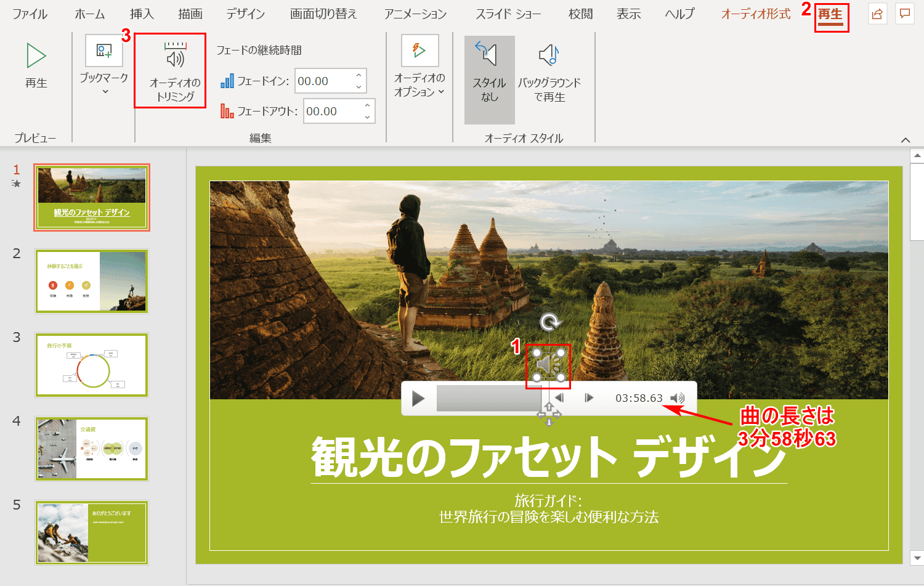Open オーディオのトリミング audio trim tool

pos(174,71)
